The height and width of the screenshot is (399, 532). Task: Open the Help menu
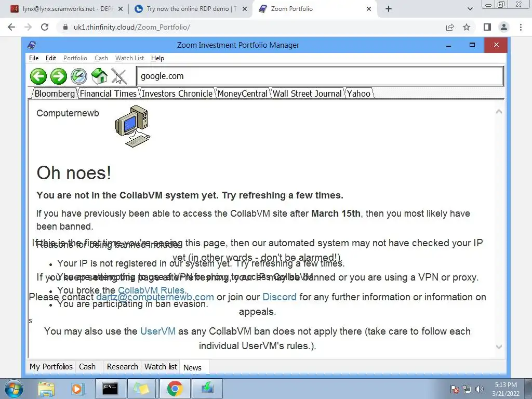pyautogui.click(x=157, y=58)
